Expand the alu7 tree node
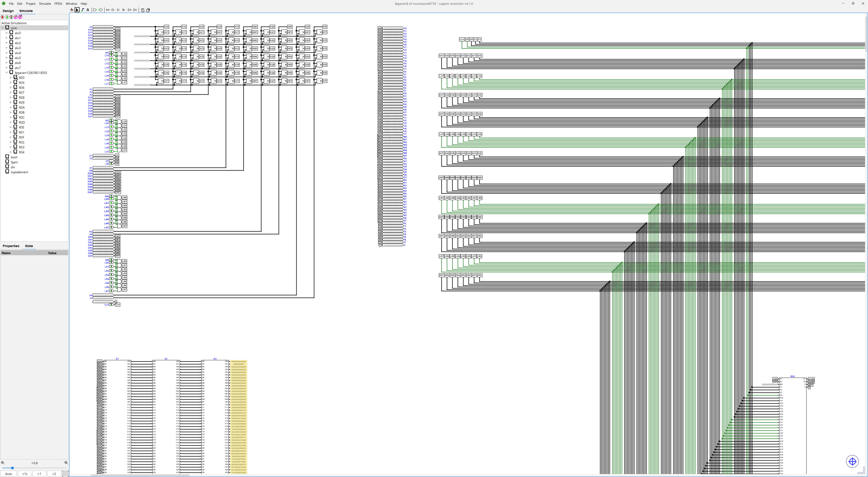The width and height of the screenshot is (868, 477). pos(7,68)
